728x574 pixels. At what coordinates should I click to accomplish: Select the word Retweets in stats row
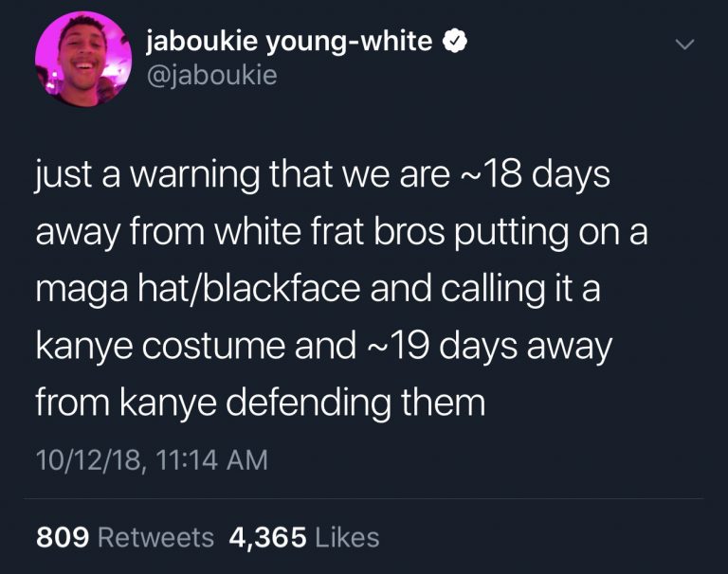tap(156, 538)
